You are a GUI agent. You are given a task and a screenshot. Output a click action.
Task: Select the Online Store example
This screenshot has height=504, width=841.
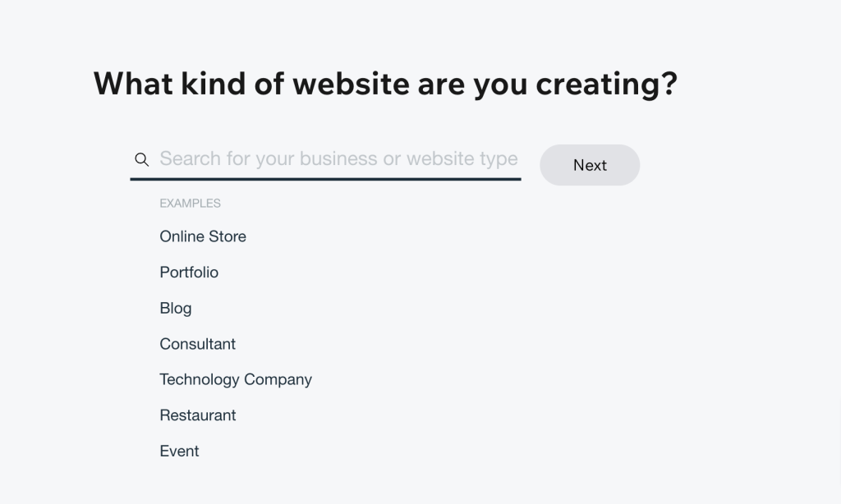tap(203, 236)
